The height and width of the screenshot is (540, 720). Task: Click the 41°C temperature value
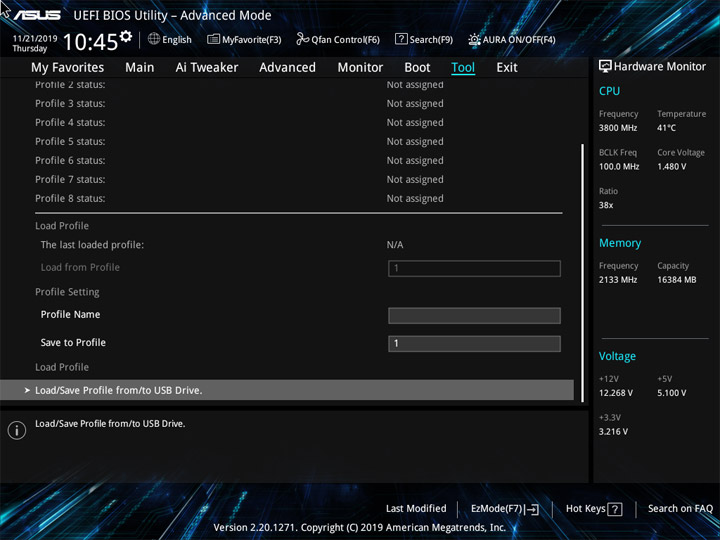(666, 128)
